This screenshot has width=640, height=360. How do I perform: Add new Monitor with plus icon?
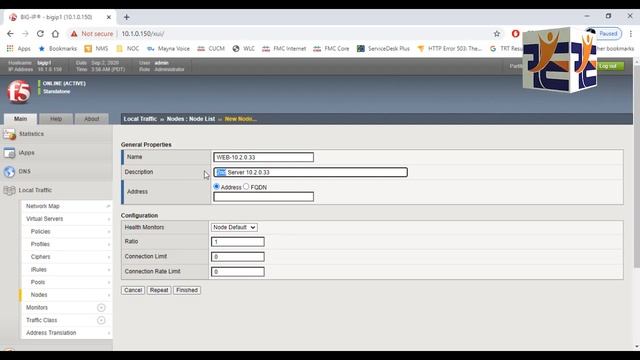[101, 308]
